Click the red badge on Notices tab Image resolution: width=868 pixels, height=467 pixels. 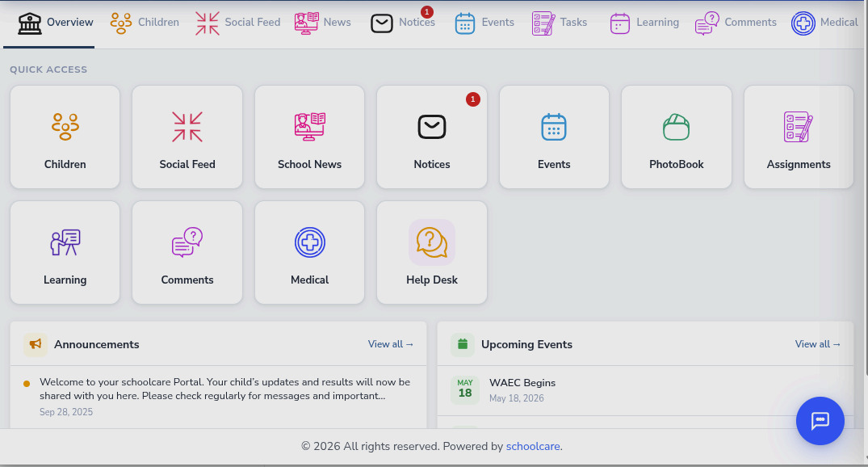(x=427, y=11)
